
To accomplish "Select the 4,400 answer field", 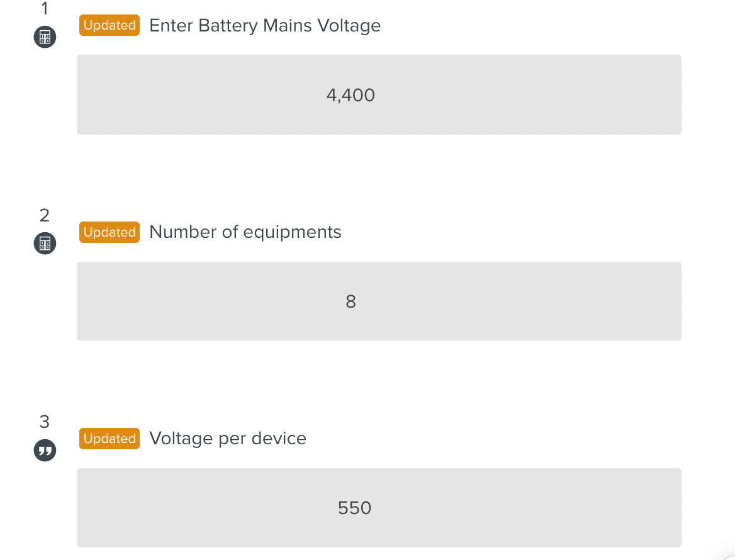I will point(379,94).
